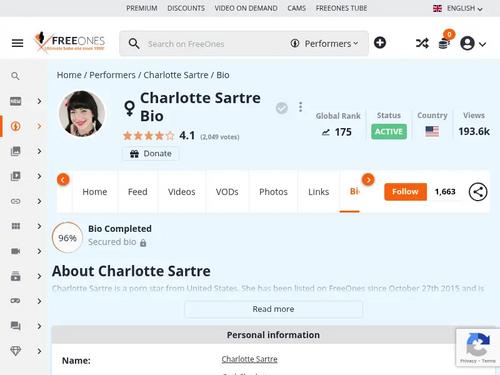500x375 pixels.
Task: Open the user account avatar icon
Action: [467, 43]
